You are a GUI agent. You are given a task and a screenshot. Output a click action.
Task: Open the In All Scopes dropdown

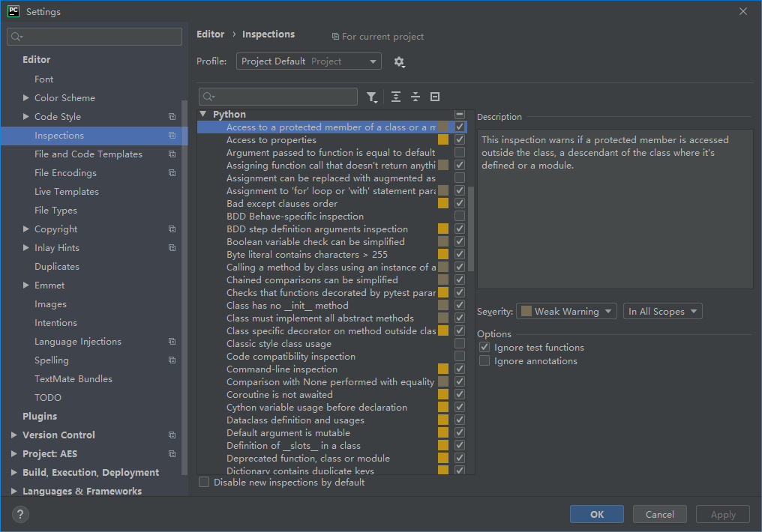(x=663, y=311)
